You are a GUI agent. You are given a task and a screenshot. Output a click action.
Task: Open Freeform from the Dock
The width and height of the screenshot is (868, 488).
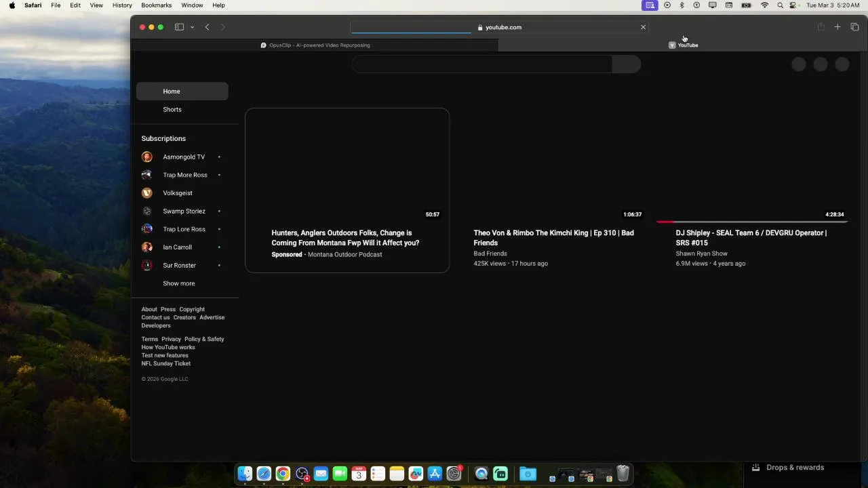pos(416,474)
